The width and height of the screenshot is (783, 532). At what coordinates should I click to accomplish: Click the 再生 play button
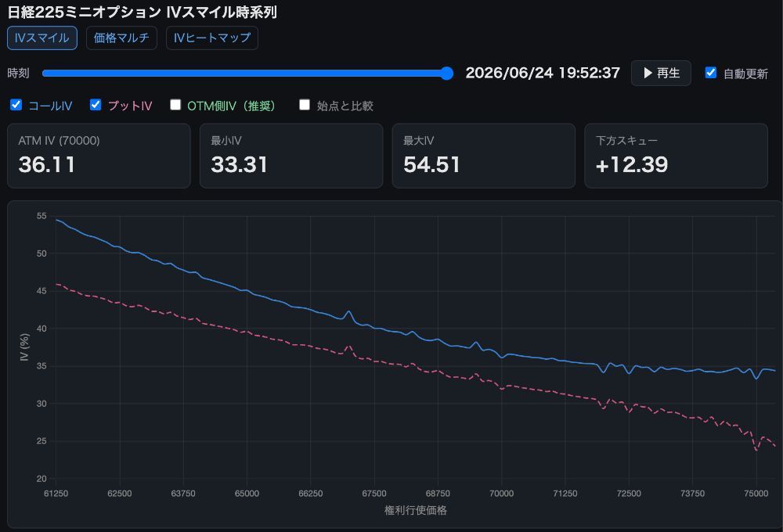click(661, 74)
